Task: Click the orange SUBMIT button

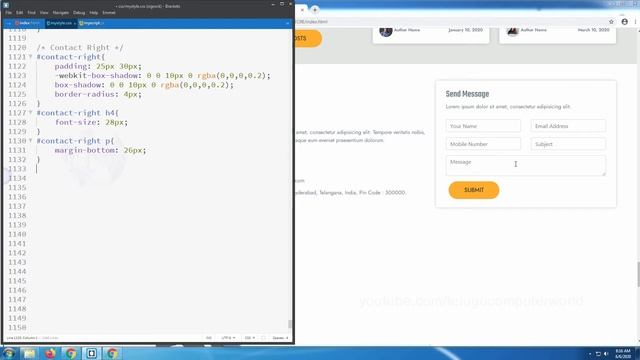Action: tap(474, 190)
